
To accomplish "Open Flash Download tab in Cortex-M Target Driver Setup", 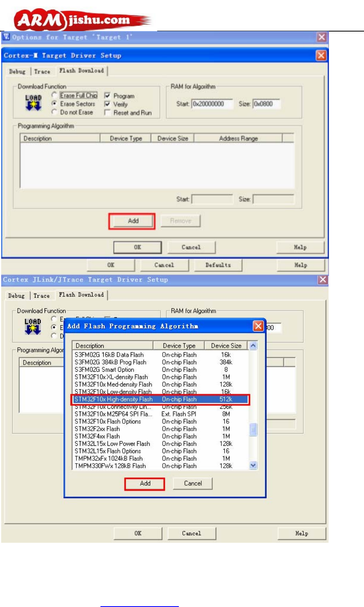I will click(x=82, y=71).
